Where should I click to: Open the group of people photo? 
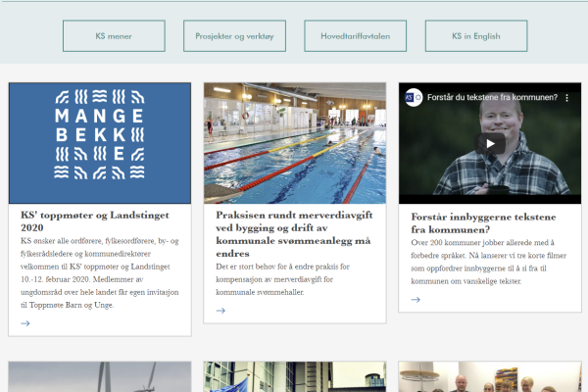point(490,377)
